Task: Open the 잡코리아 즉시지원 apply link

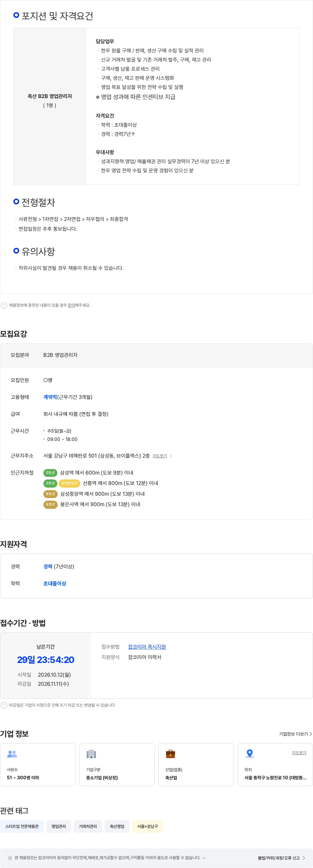Action: pos(147,647)
